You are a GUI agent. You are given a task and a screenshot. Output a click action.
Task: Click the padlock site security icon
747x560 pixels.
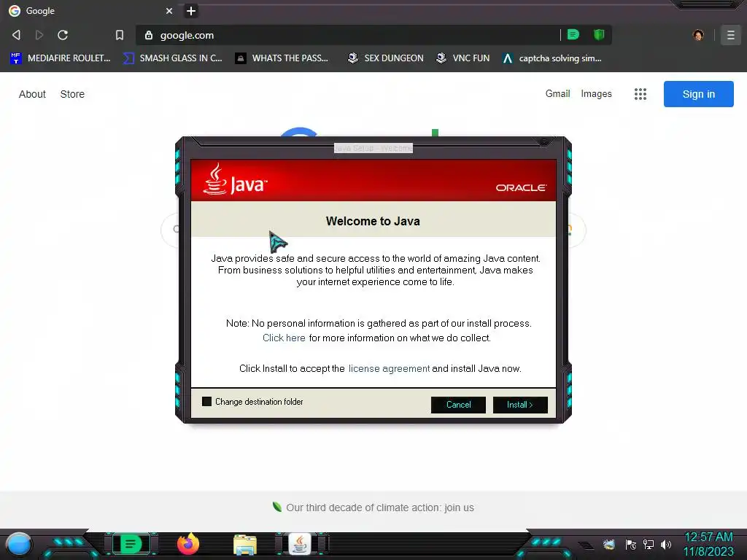[149, 35]
